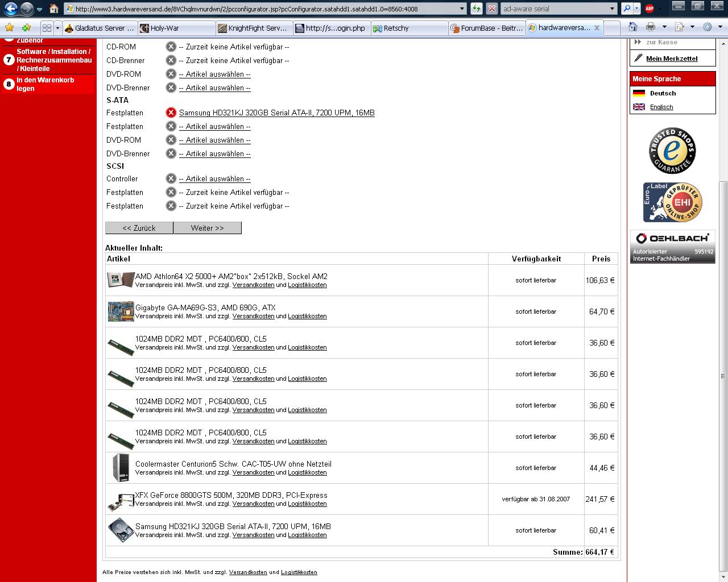
Task: Select Englisch language link
Action: click(x=661, y=107)
